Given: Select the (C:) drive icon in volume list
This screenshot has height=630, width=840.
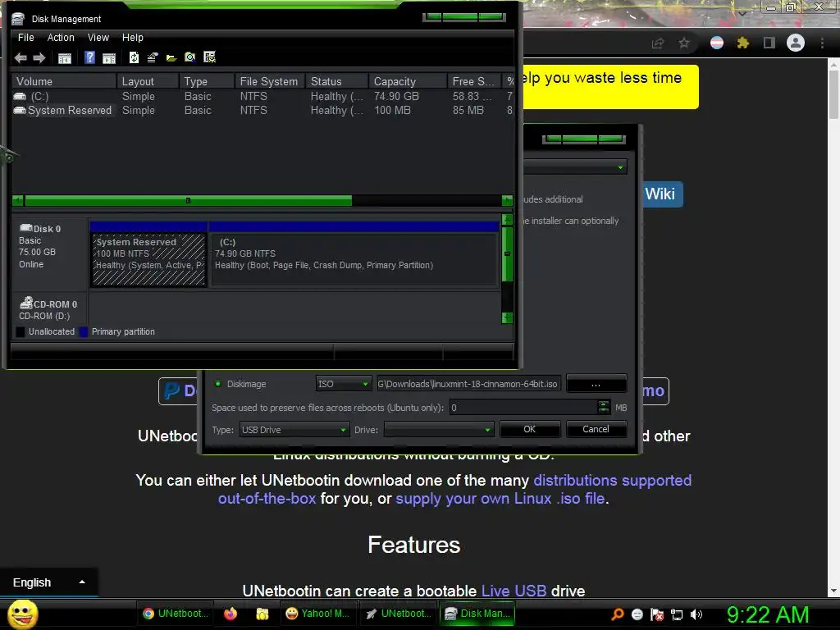Looking at the screenshot, I should tap(20, 97).
